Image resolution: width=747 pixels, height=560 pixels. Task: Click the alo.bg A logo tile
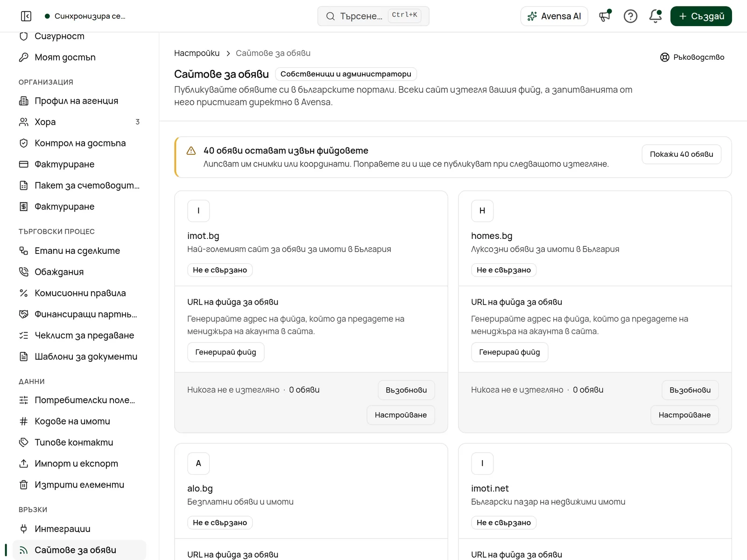click(198, 463)
